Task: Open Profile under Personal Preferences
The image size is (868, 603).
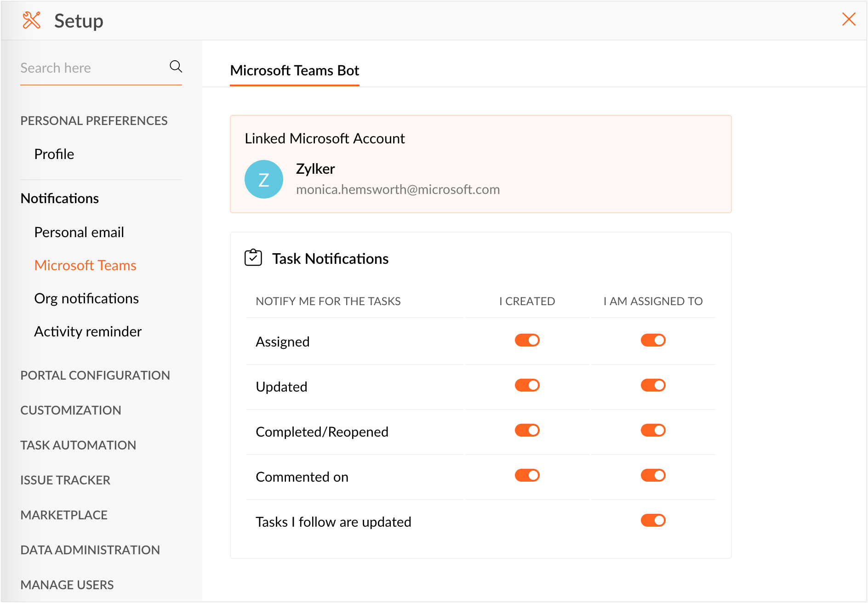Action: (54, 154)
